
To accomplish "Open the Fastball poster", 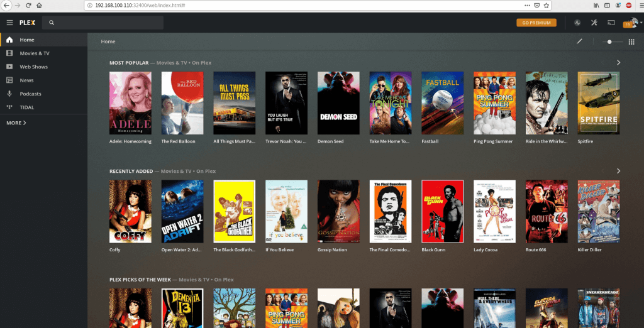I will (x=442, y=103).
